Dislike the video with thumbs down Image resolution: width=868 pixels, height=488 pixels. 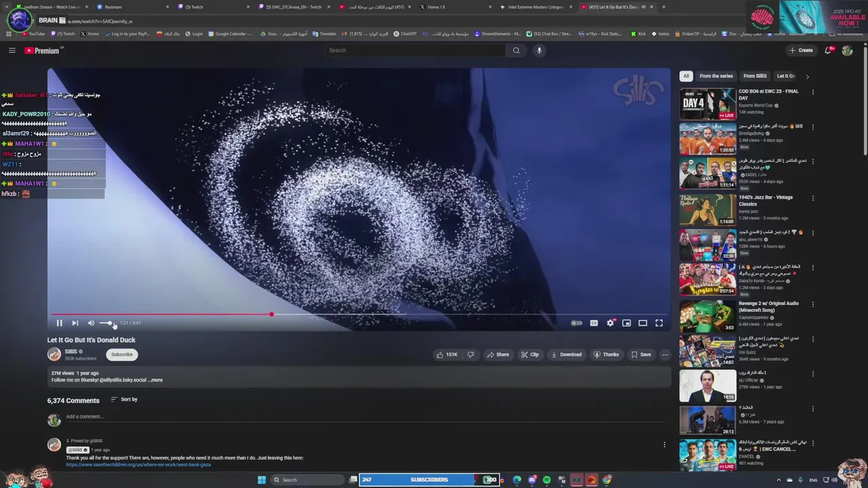click(x=471, y=354)
